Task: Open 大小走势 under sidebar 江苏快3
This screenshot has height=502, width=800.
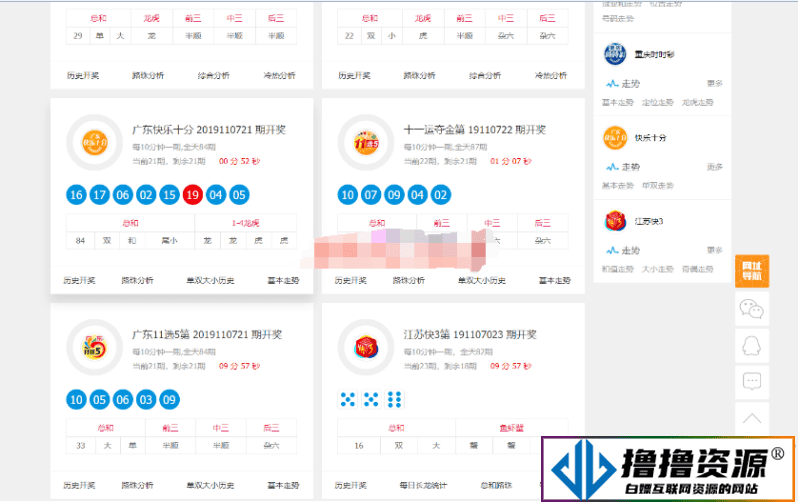Action: pyautogui.click(x=658, y=269)
